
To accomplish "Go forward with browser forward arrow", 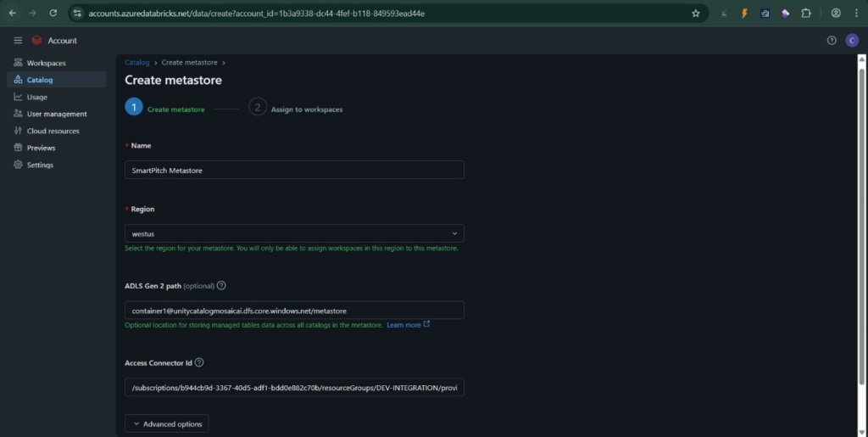I will pyautogui.click(x=33, y=14).
